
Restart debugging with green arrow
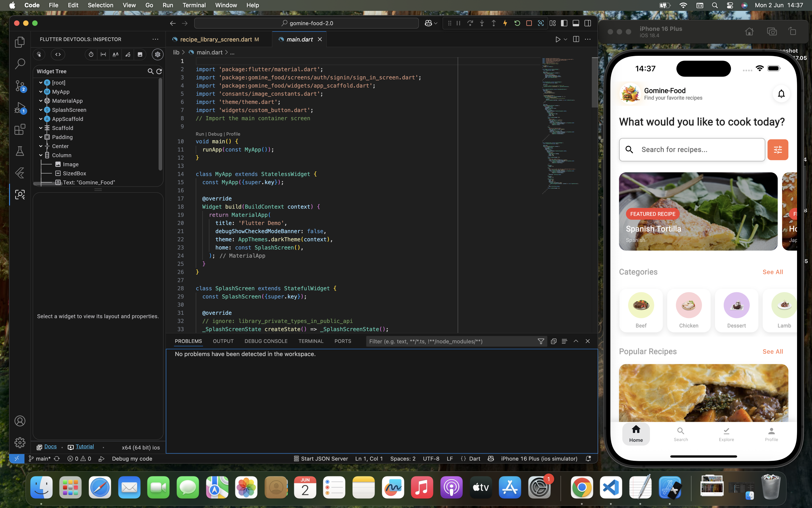coord(517,23)
